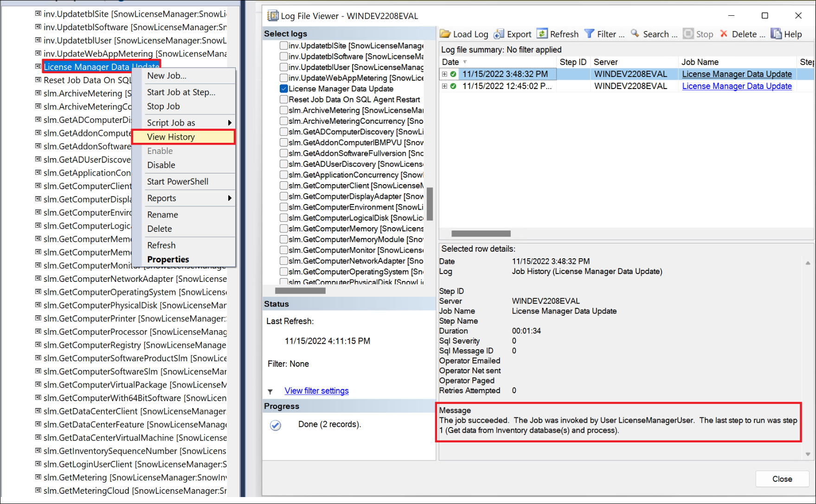Image resolution: width=816 pixels, height=504 pixels.
Task: Click the job icon of slm.GetMeteringCloud in the tree
Action: [x=38, y=490]
